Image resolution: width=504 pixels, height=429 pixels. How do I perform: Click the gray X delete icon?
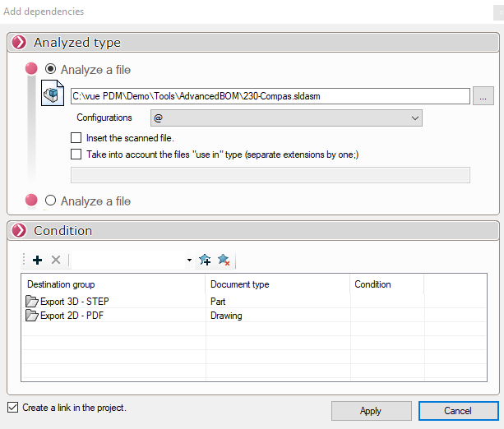(56, 260)
